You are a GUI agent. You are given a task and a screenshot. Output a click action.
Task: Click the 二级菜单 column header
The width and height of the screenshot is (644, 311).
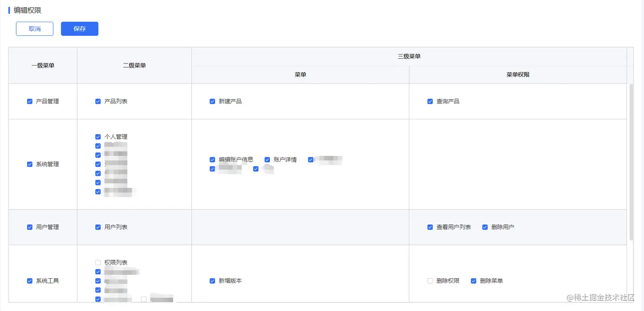(134, 66)
